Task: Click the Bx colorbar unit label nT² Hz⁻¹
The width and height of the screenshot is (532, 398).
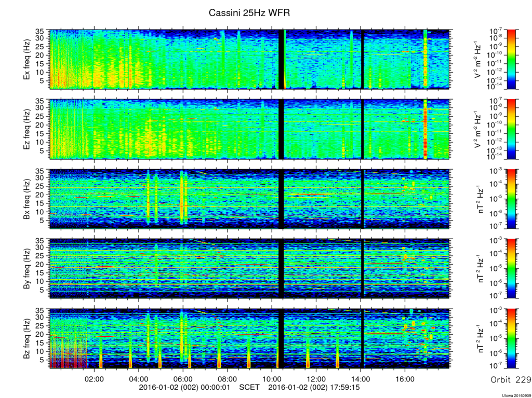Action: [481, 199]
